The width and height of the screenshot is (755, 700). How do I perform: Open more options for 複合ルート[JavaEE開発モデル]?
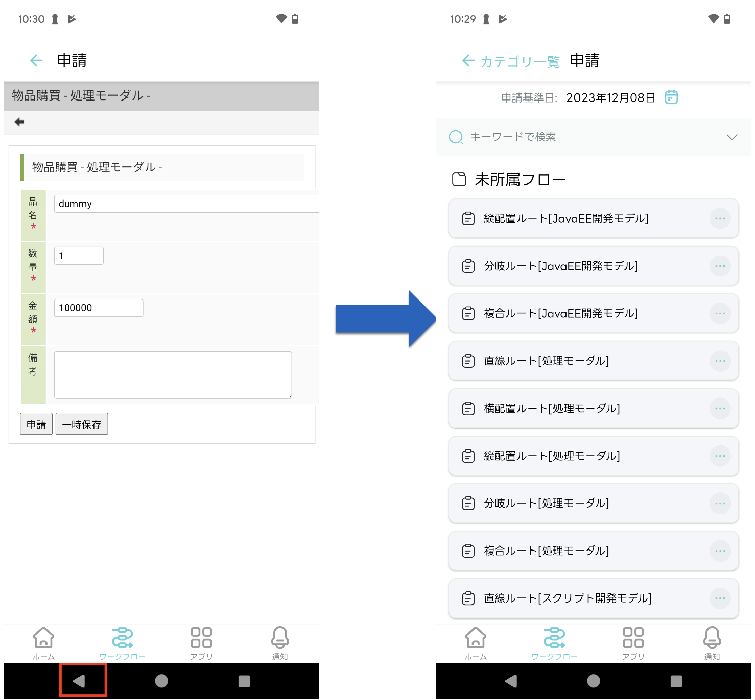point(720,313)
